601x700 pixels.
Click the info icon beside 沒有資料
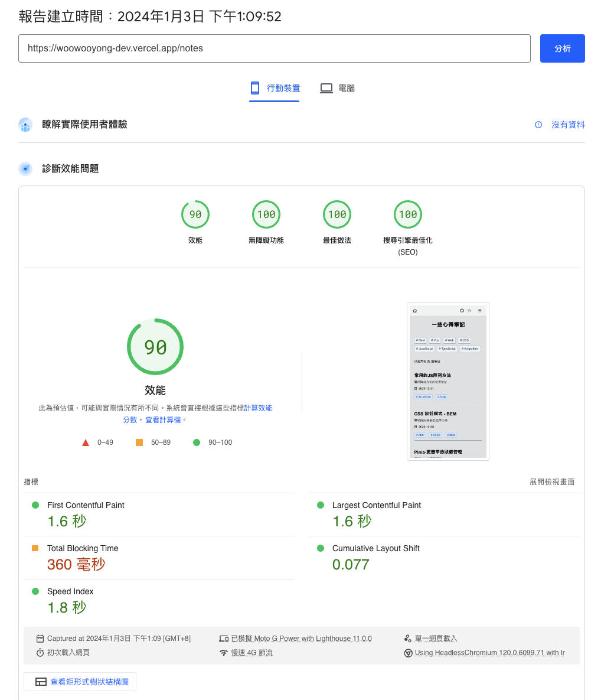pyautogui.click(x=538, y=125)
